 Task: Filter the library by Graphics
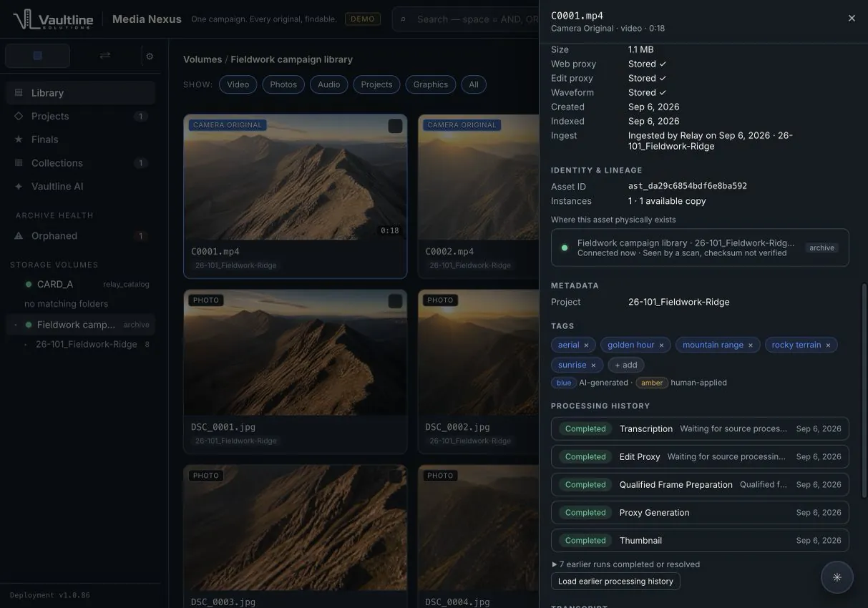point(431,84)
